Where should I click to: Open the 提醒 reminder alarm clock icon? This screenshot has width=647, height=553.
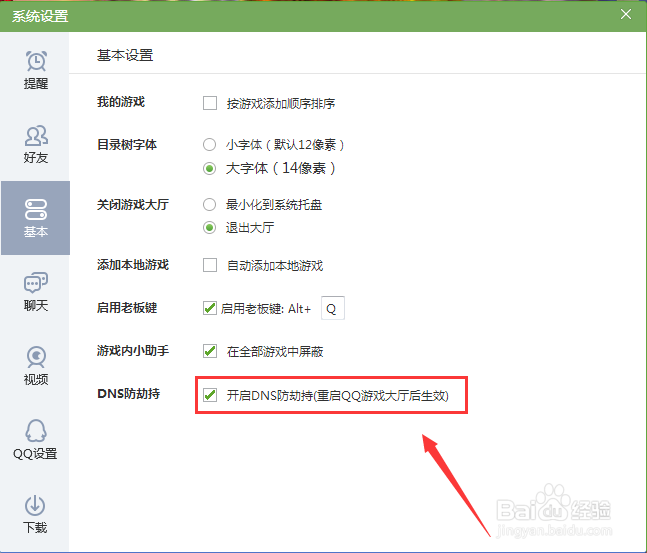(36, 61)
